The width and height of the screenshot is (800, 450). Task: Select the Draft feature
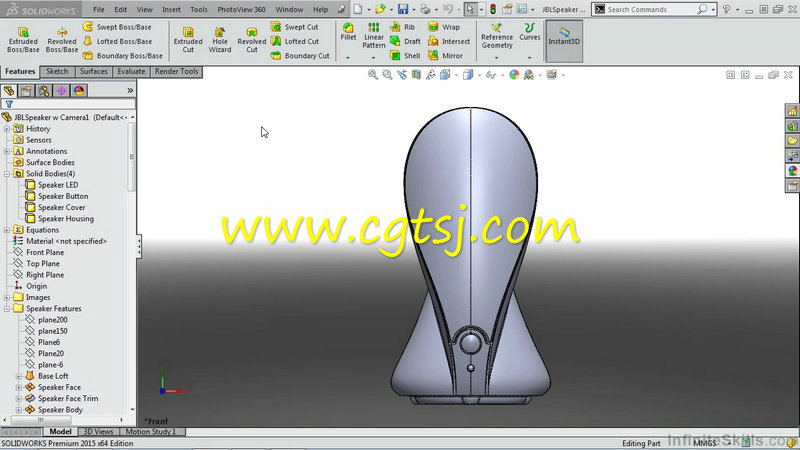click(x=406, y=41)
